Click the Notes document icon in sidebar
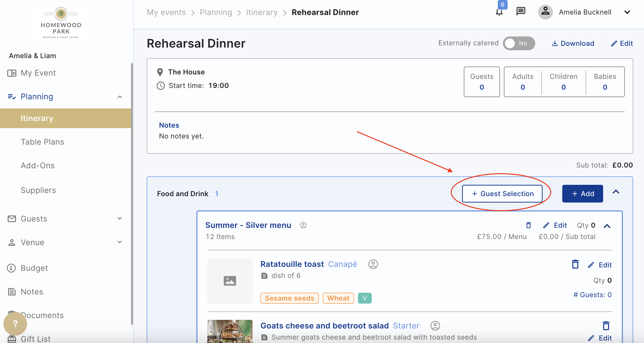This screenshot has width=644, height=343. (x=12, y=292)
